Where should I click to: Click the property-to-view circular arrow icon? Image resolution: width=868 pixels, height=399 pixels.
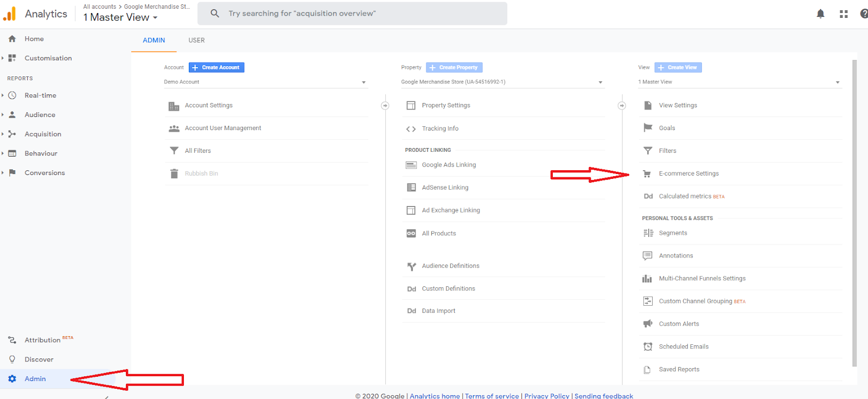click(x=622, y=106)
